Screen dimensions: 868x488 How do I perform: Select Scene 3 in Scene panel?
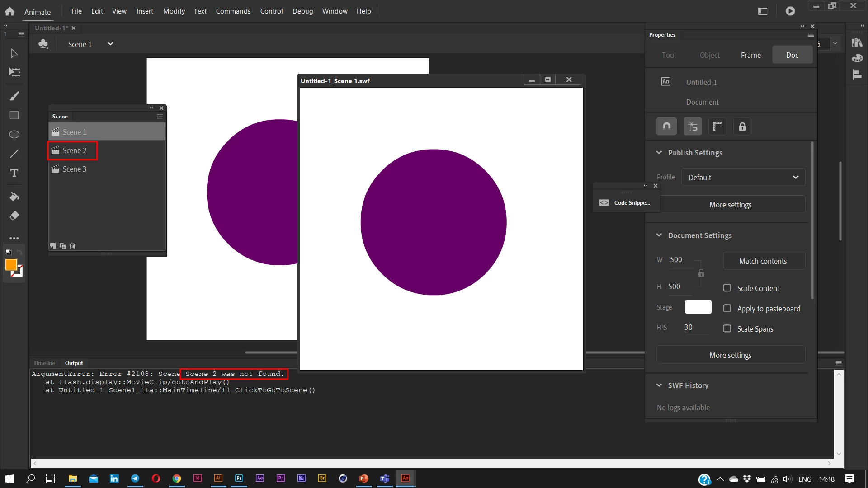click(x=75, y=169)
